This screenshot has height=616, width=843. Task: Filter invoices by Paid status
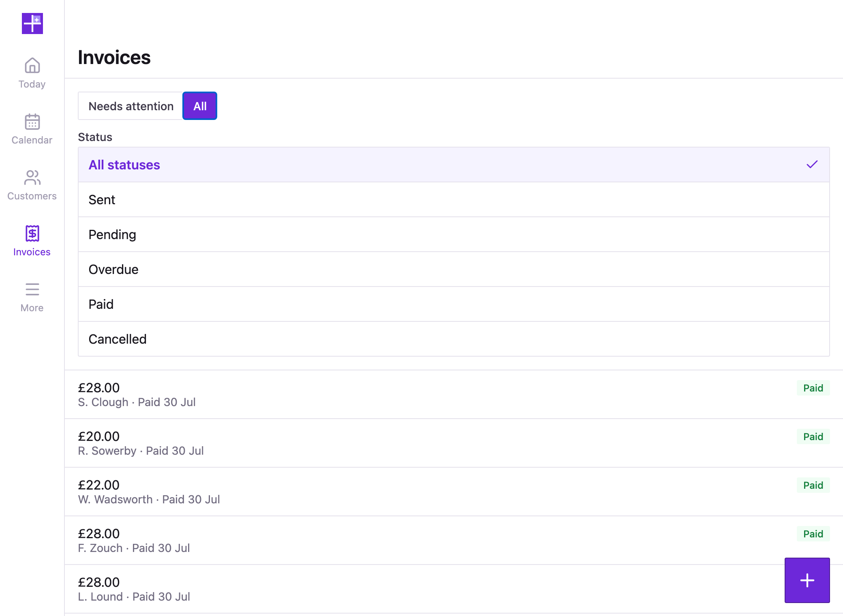pos(454,304)
